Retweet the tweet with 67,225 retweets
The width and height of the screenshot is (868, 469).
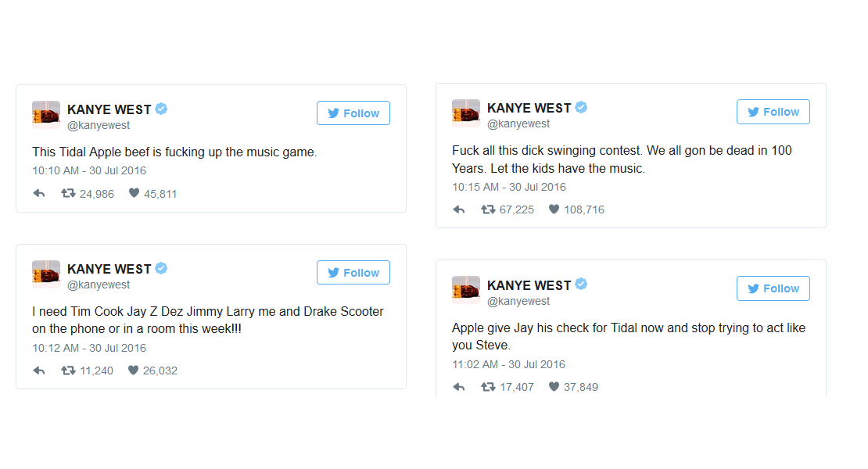[x=488, y=209]
